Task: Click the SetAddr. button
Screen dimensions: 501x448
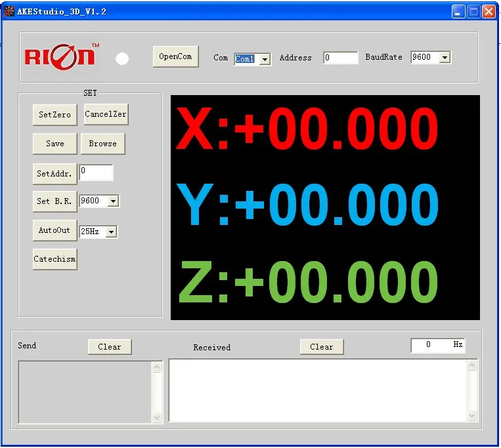Action: pyautogui.click(x=55, y=174)
